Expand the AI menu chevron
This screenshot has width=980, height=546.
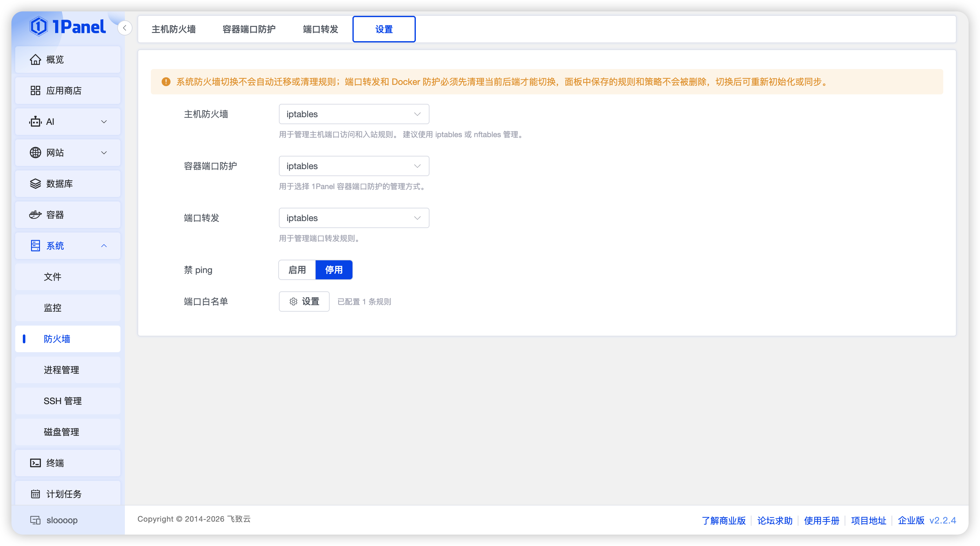pyautogui.click(x=104, y=122)
